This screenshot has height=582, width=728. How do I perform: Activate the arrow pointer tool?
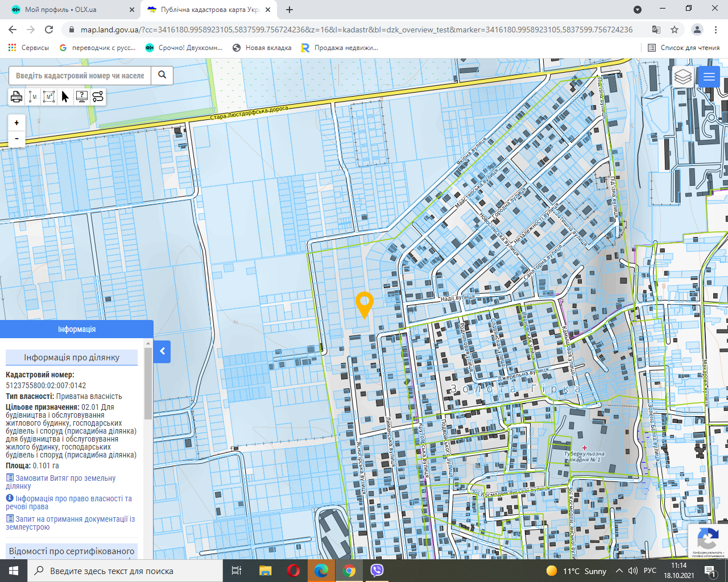[65, 97]
